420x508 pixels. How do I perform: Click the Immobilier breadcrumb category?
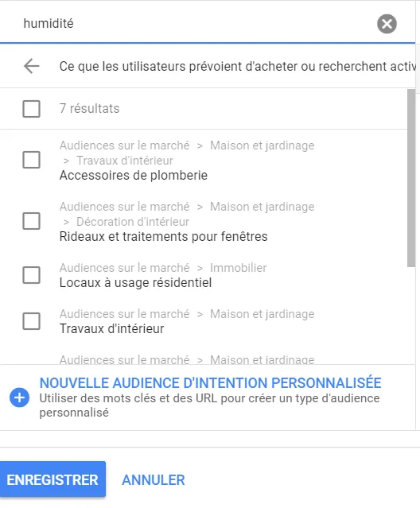coord(238,268)
